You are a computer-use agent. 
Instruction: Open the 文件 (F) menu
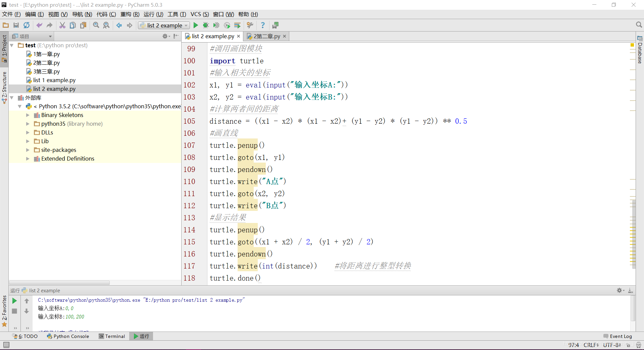[x=11, y=14]
